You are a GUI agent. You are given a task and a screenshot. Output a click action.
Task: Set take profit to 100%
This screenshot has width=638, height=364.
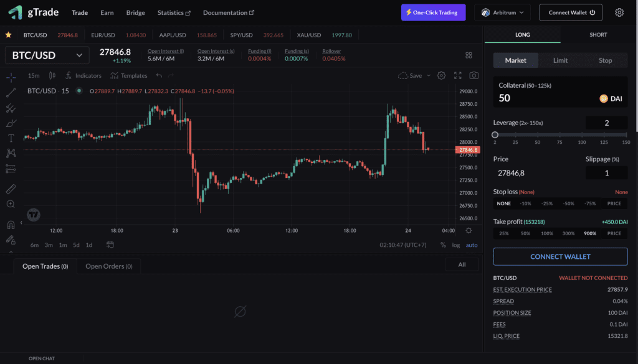pyautogui.click(x=547, y=233)
